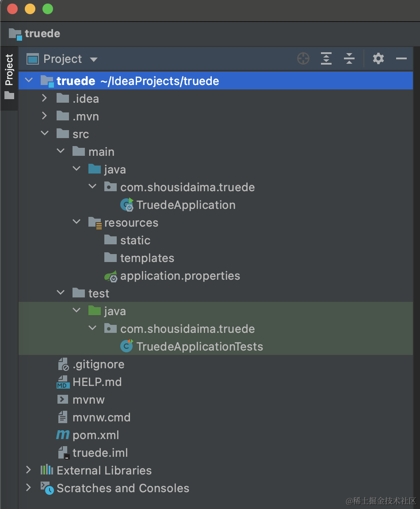This screenshot has height=509, width=420.
Task: Collapse com.shousidaima.truede package under test
Action: pos(92,328)
